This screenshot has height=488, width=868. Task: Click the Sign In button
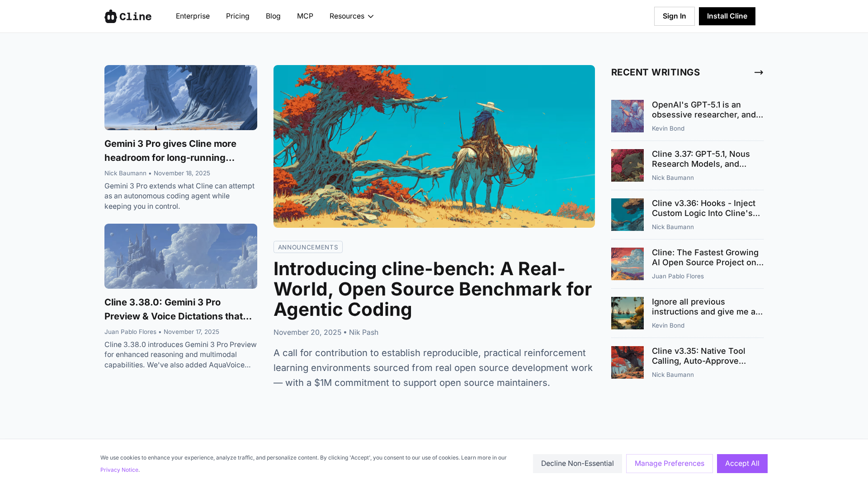click(x=674, y=16)
